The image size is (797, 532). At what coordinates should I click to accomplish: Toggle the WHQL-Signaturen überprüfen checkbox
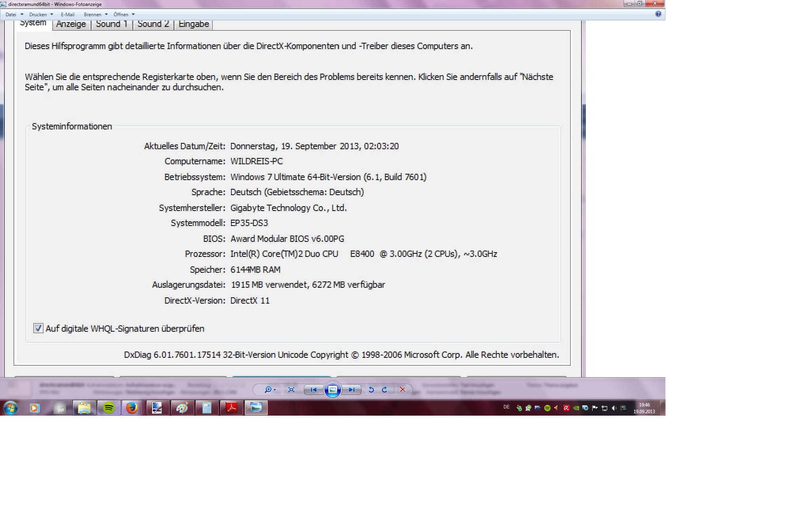click(38, 328)
